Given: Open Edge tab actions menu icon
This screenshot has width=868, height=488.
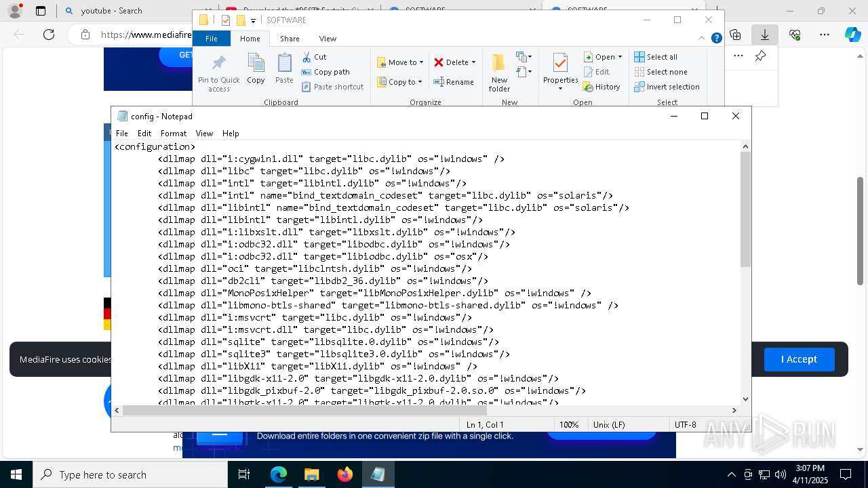Looking at the screenshot, I should (x=41, y=11).
